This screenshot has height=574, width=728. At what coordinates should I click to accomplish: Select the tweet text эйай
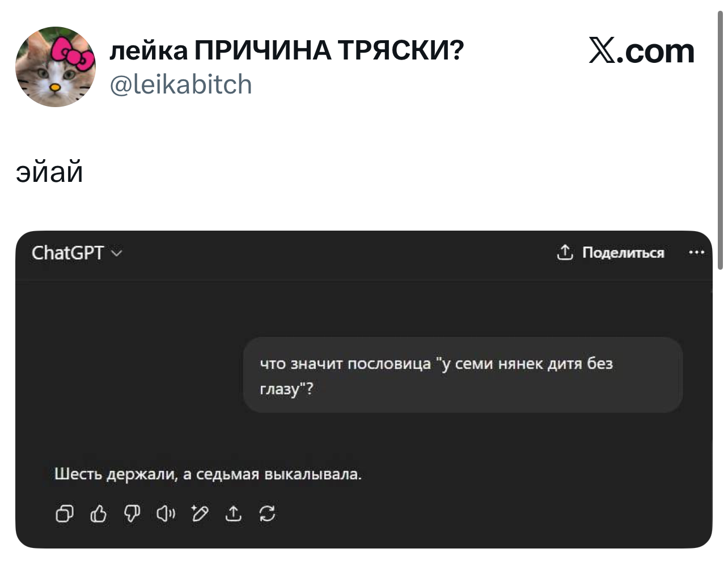click(50, 172)
